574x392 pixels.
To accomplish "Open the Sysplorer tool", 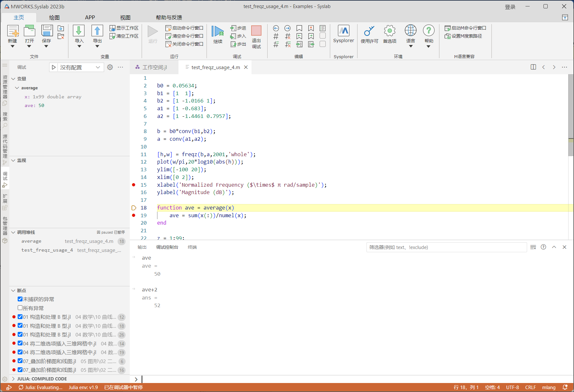I will click(343, 31).
